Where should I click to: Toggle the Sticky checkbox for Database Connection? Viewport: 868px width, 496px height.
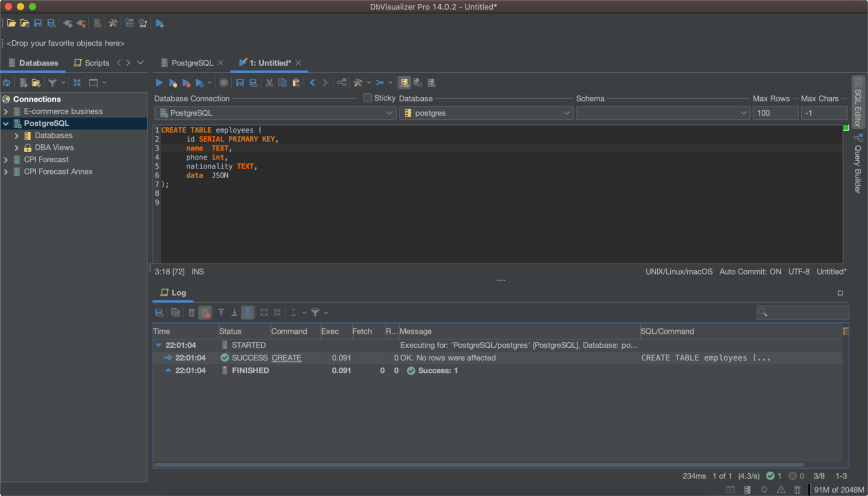click(x=367, y=98)
